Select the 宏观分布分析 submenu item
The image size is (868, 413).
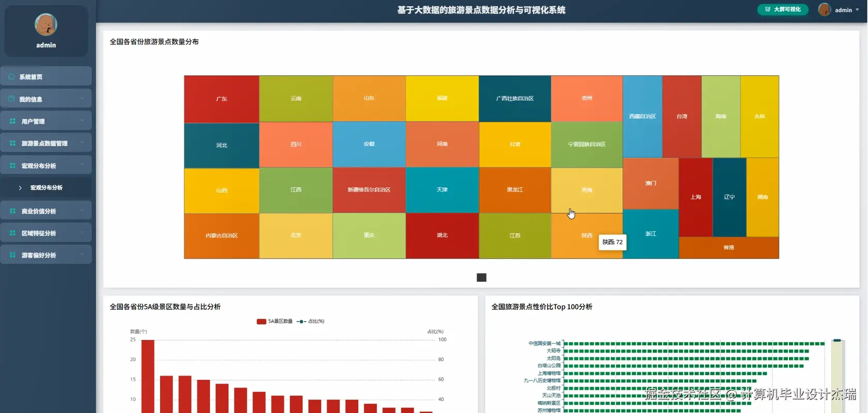[46, 188]
